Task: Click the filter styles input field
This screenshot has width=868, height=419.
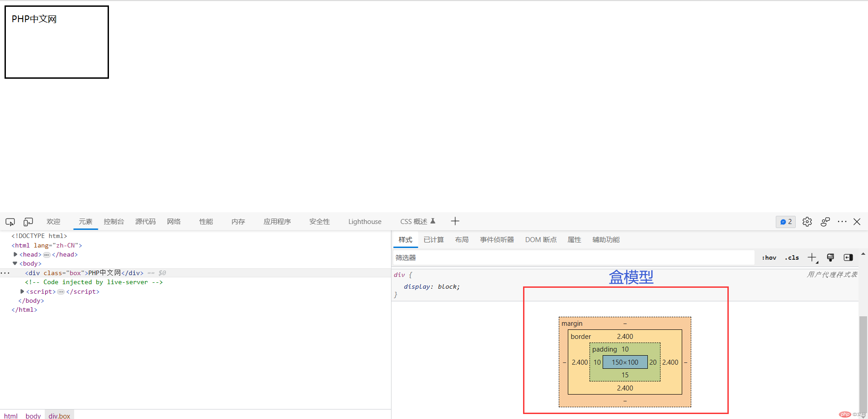Action: 573,257
